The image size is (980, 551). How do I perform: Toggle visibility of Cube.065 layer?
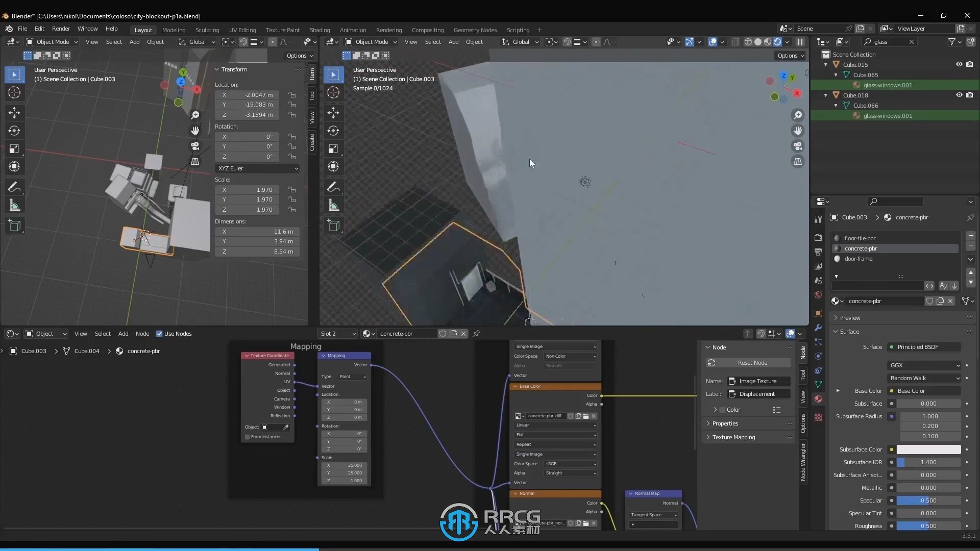click(959, 74)
